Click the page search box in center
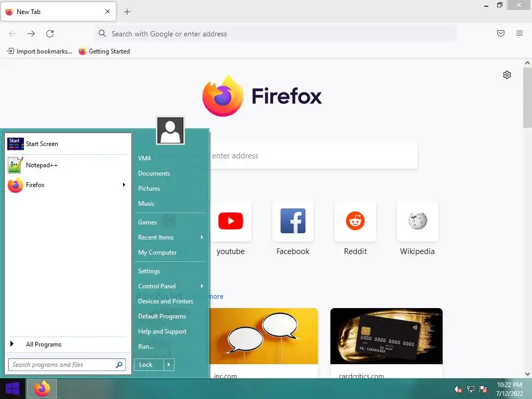The width and height of the screenshot is (532, 399). [x=314, y=156]
